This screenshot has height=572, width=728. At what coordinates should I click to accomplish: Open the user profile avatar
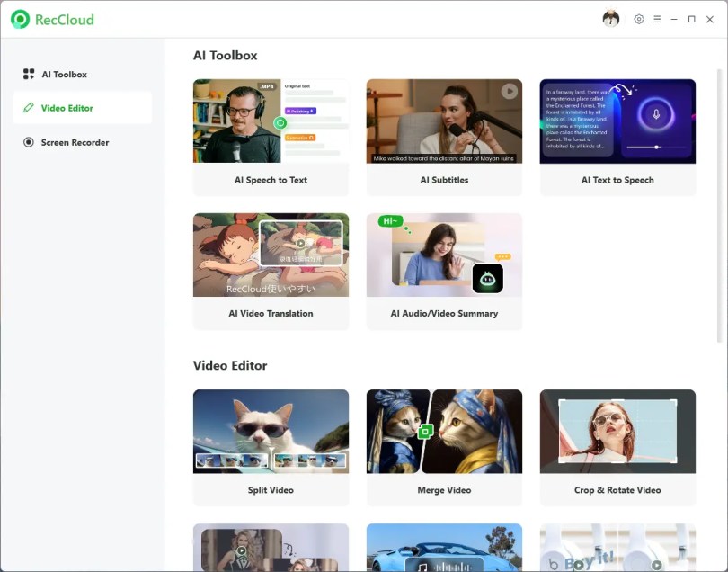[x=610, y=19]
